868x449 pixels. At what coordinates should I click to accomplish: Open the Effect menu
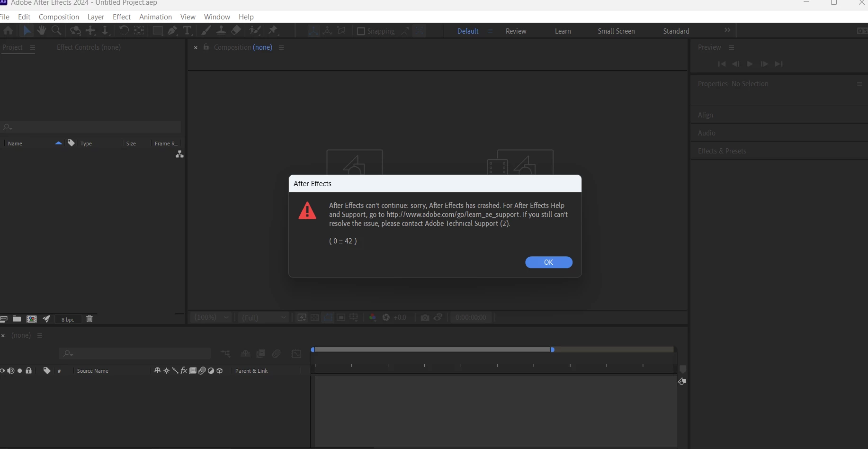pos(122,17)
